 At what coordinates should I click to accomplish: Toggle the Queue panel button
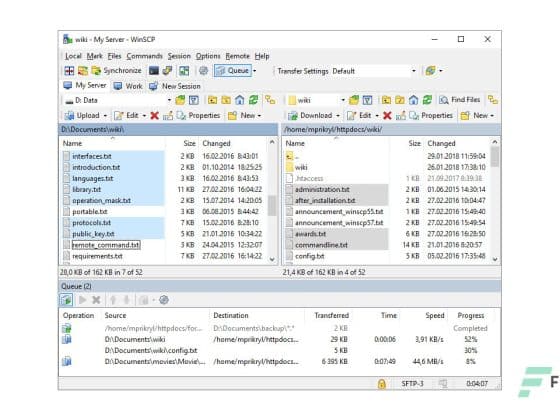(x=232, y=71)
